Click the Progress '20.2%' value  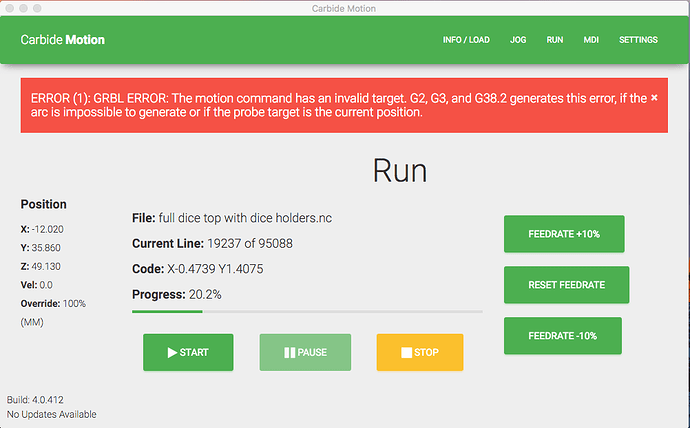[x=205, y=295]
